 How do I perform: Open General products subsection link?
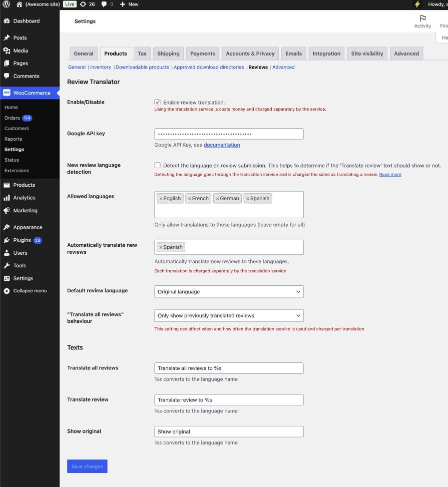point(77,67)
